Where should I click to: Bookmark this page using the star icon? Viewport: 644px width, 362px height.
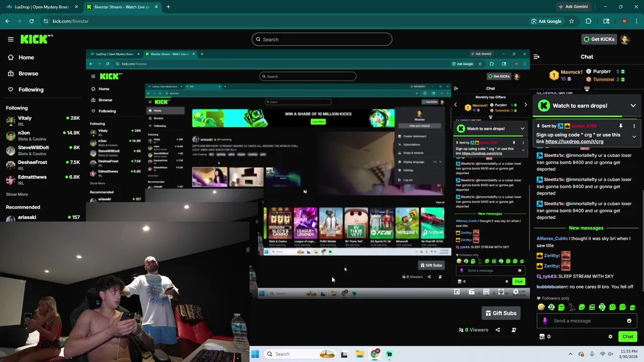pyautogui.click(x=572, y=21)
